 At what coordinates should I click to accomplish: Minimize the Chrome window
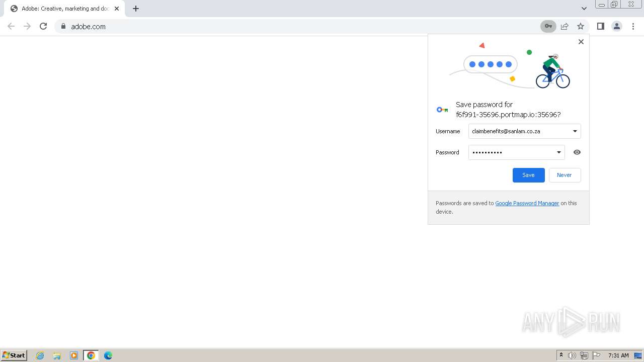click(x=602, y=5)
